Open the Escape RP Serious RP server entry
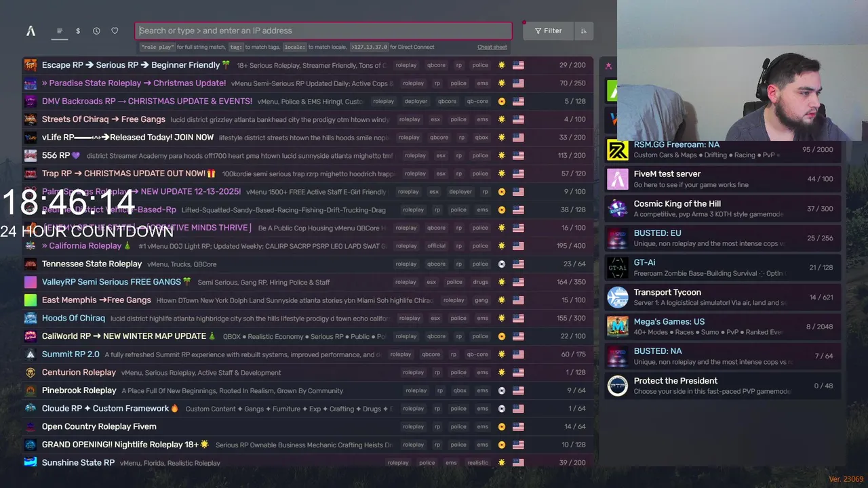 (309, 65)
